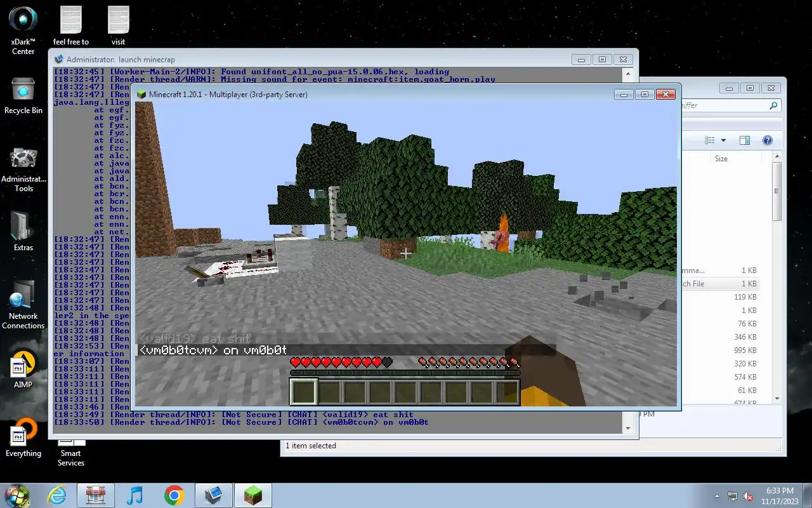Switch to the Minecraft grass block taskbar button
Screen dimensions: 812x508
253,495
